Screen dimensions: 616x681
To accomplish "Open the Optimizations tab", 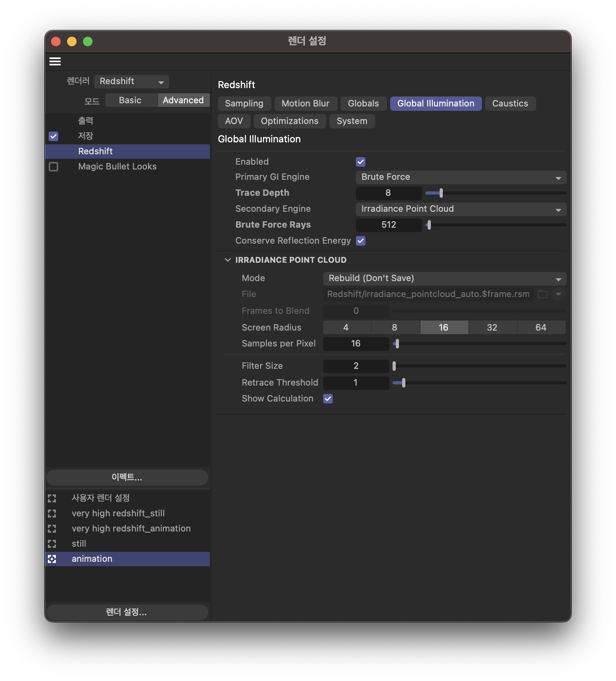I will [x=290, y=121].
